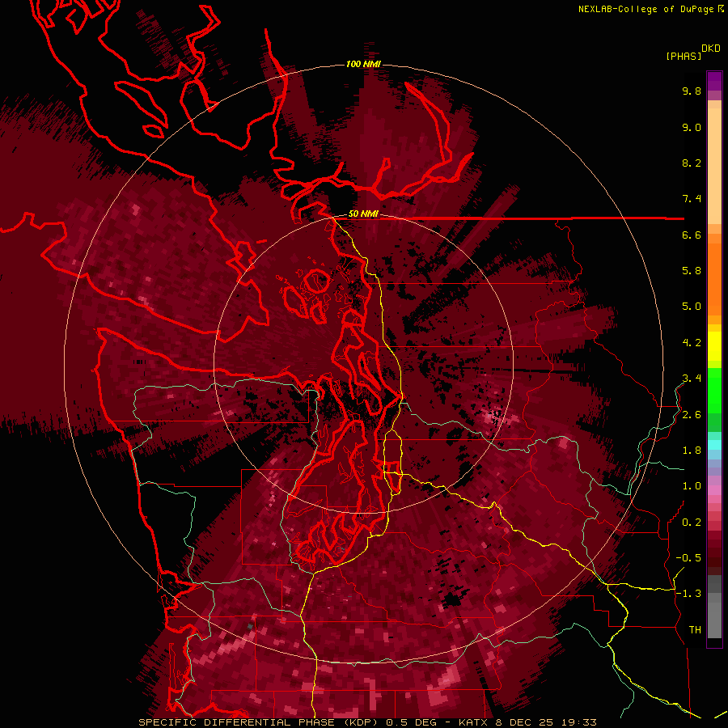728x728 pixels.
Task: Click the 2.6 legend value
Action: [x=692, y=415]
